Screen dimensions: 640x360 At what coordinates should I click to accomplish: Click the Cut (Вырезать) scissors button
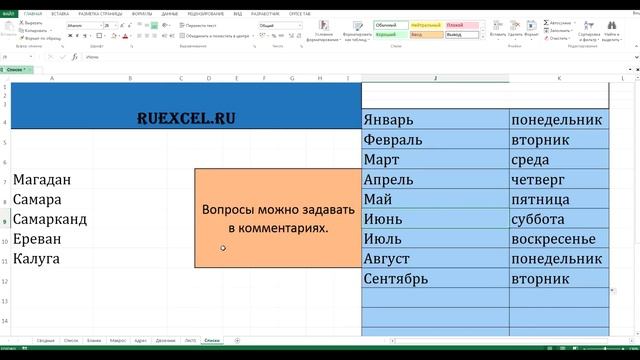coord(31,23)
